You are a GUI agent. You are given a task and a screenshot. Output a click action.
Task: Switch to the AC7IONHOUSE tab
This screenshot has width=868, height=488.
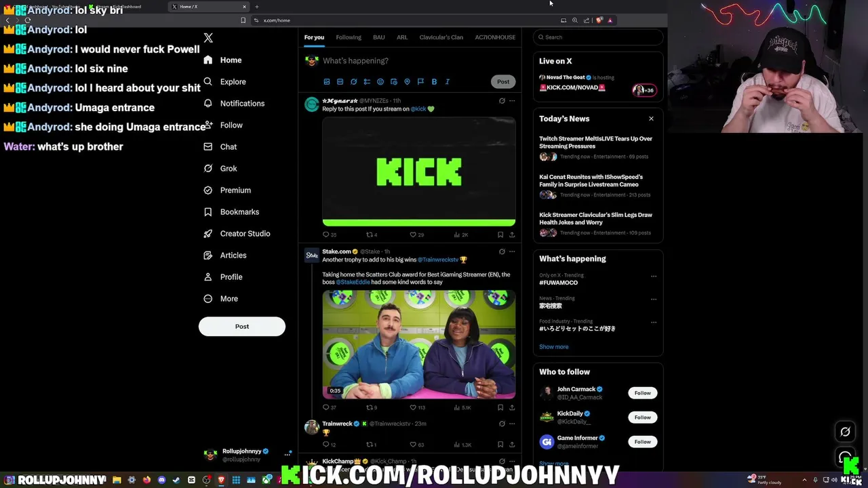click(x=495, y=37)
